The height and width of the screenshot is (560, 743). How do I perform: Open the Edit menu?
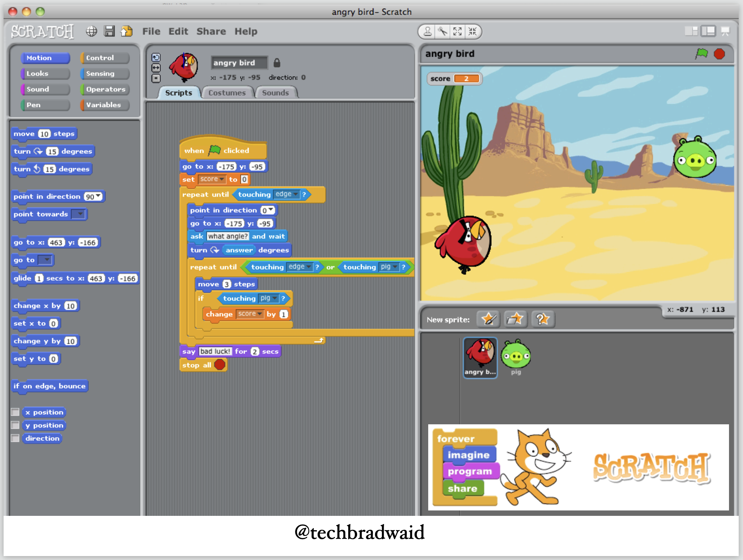(178, 32)
